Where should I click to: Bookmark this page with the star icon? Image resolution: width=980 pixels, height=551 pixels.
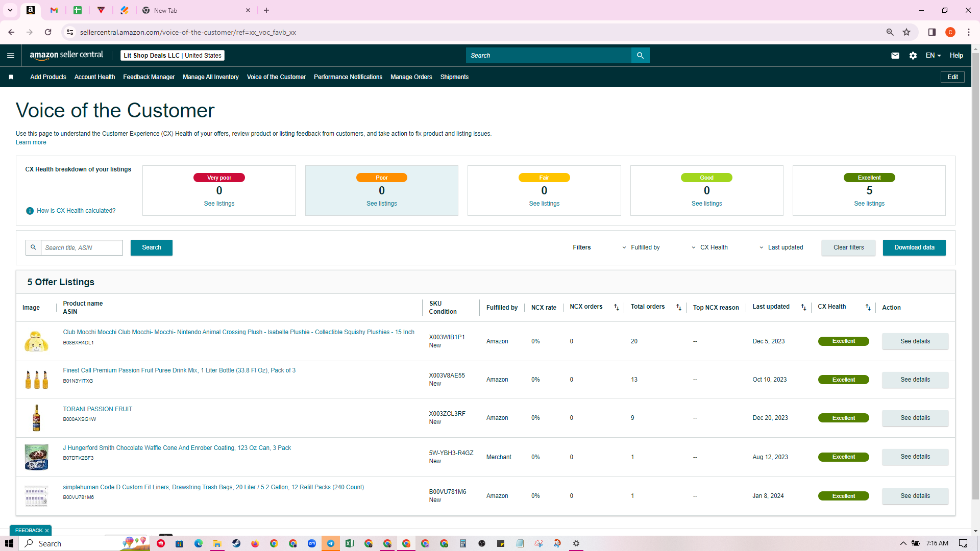point(906,32)
